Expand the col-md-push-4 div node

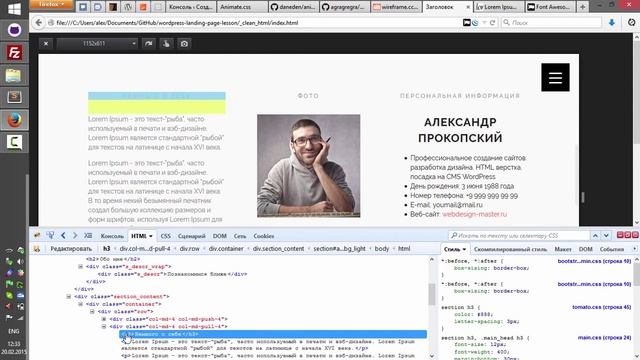[x=104, y=319]
